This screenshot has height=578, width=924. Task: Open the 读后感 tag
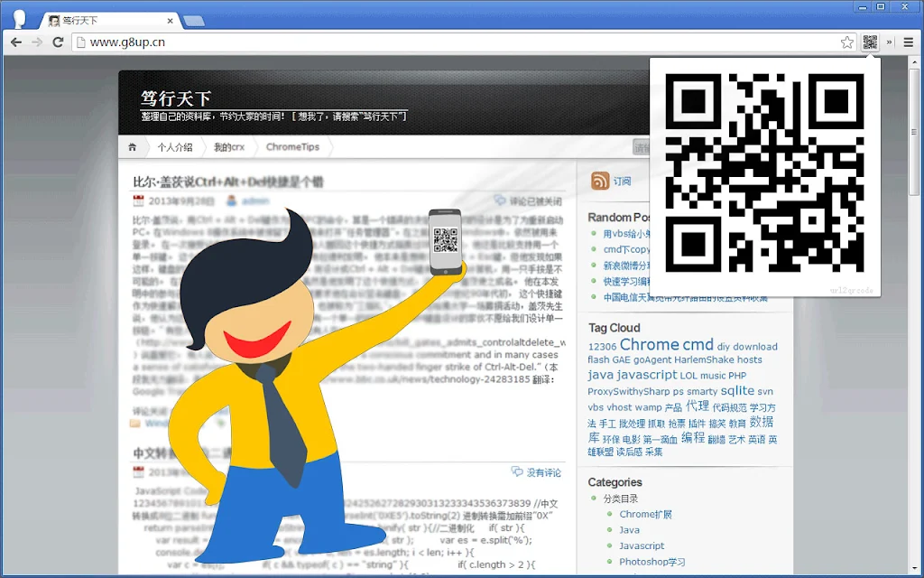(629, 452)
